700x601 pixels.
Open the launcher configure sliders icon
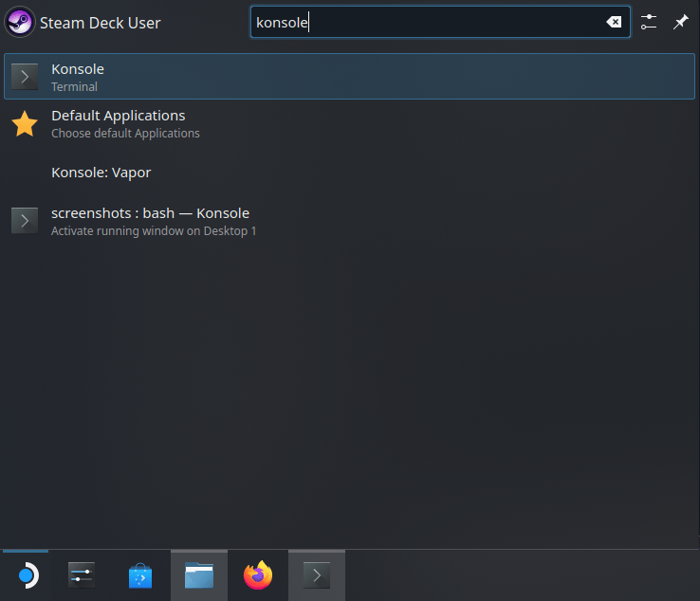tap(649, 22)
